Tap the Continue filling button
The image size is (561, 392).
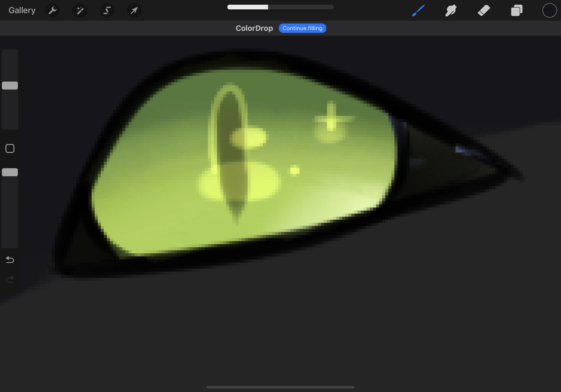pos(302,28)
